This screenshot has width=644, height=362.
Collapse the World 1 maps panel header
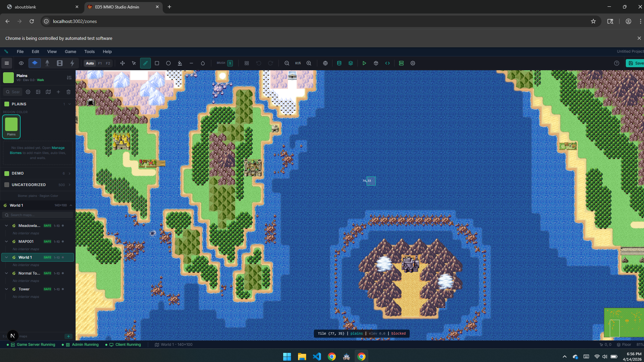[38, 205]
